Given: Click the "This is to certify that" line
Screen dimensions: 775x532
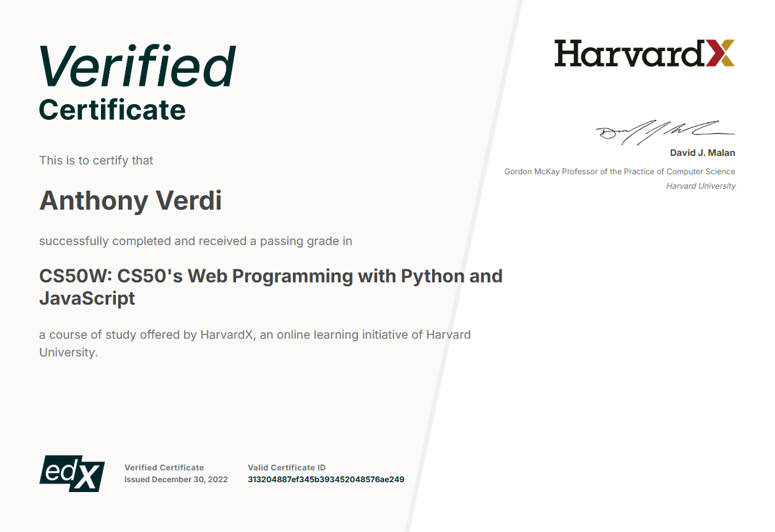Looking at the screenshot, I should (x=96, y=161).
